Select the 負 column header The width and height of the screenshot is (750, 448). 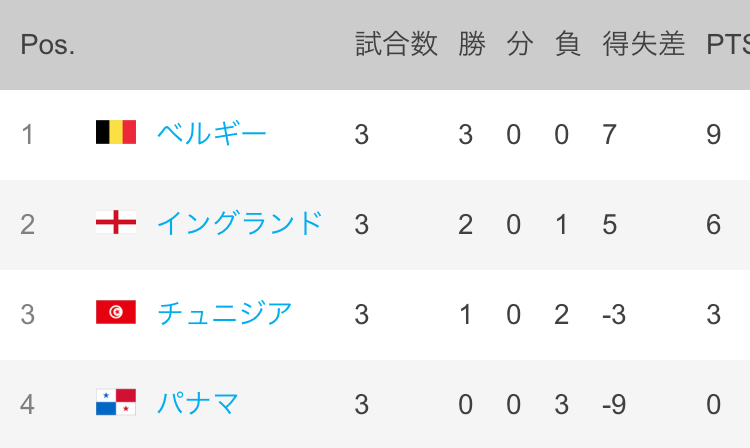tap(568, 44)
